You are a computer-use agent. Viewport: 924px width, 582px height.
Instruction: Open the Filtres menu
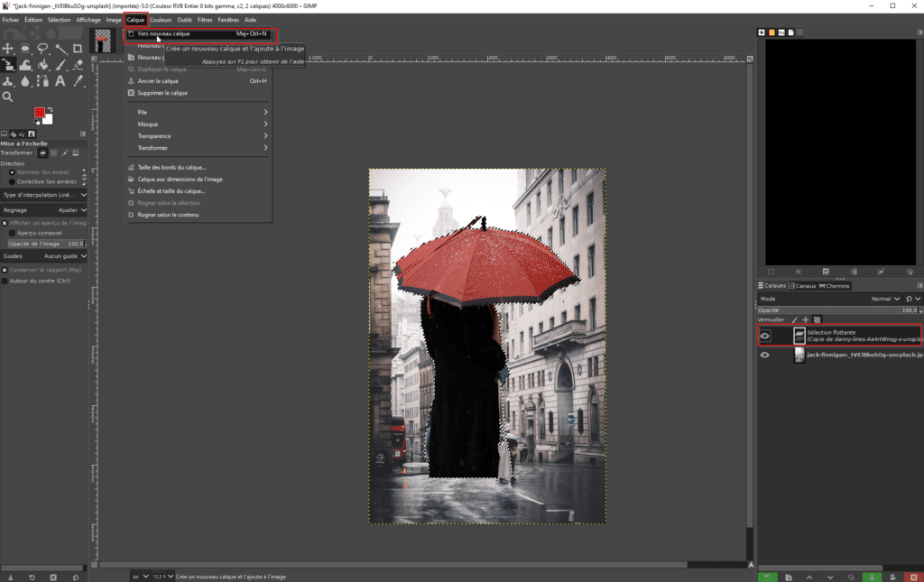coord(205,19)
